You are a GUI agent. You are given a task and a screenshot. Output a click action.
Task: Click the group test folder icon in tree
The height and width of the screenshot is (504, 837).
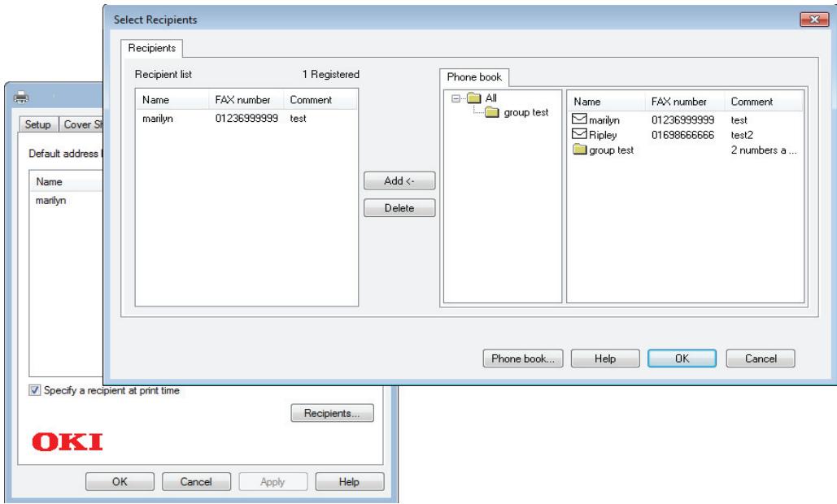click(x=491, y=113)
